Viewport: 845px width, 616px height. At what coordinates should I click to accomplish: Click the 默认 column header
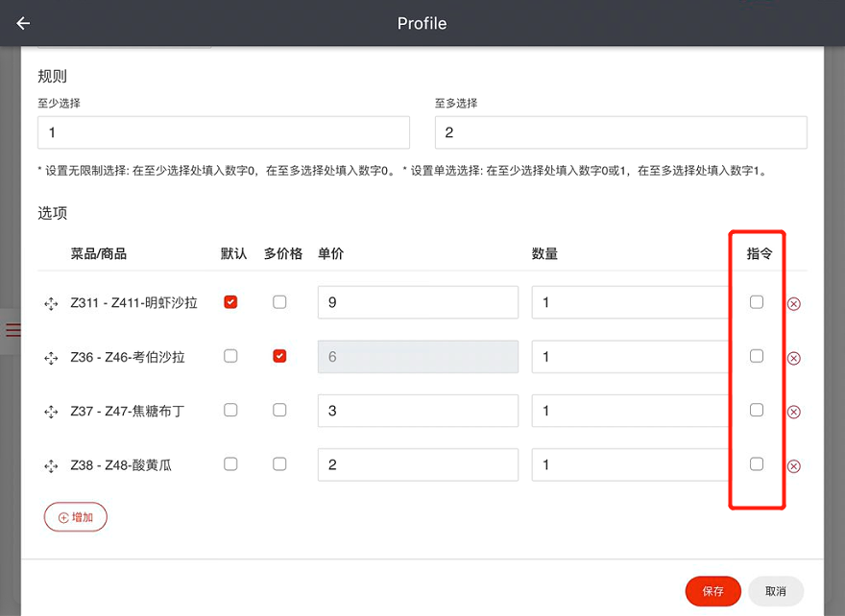[234, 253]
